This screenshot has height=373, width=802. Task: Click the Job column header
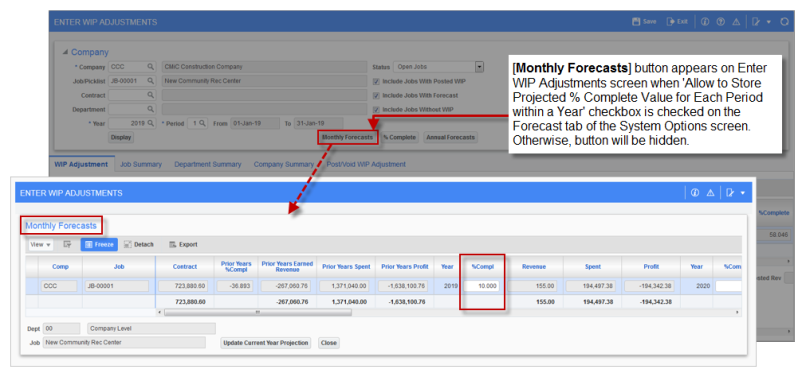coord(119,267)
